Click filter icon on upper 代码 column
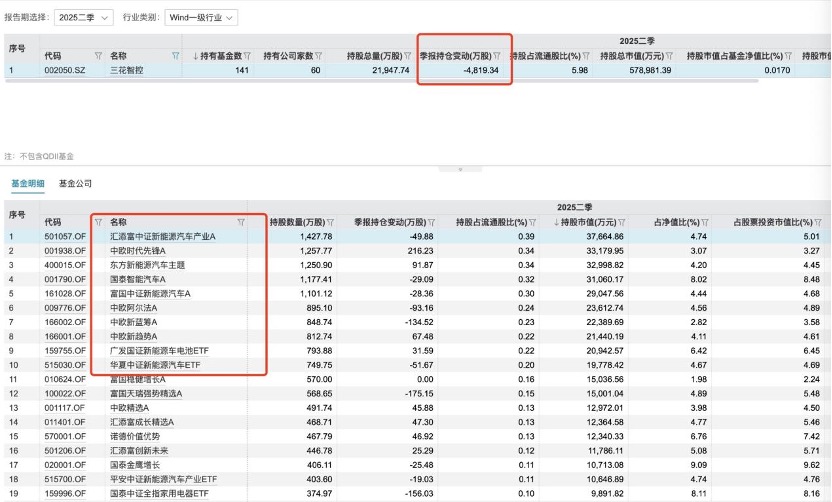832x502 pixels. [x=97, y=56]
